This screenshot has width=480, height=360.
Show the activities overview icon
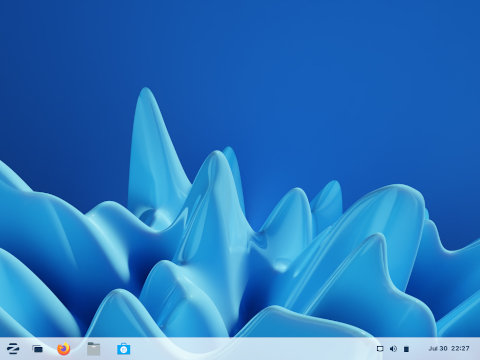(38, 349)
